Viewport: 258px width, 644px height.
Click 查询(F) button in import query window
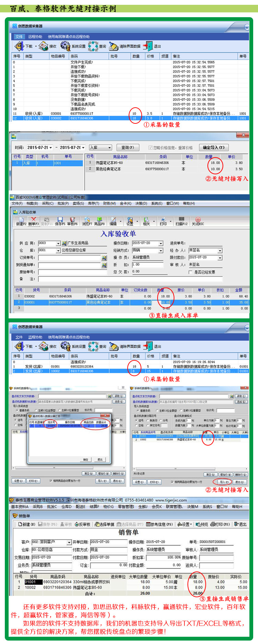[x=128, y=148]
